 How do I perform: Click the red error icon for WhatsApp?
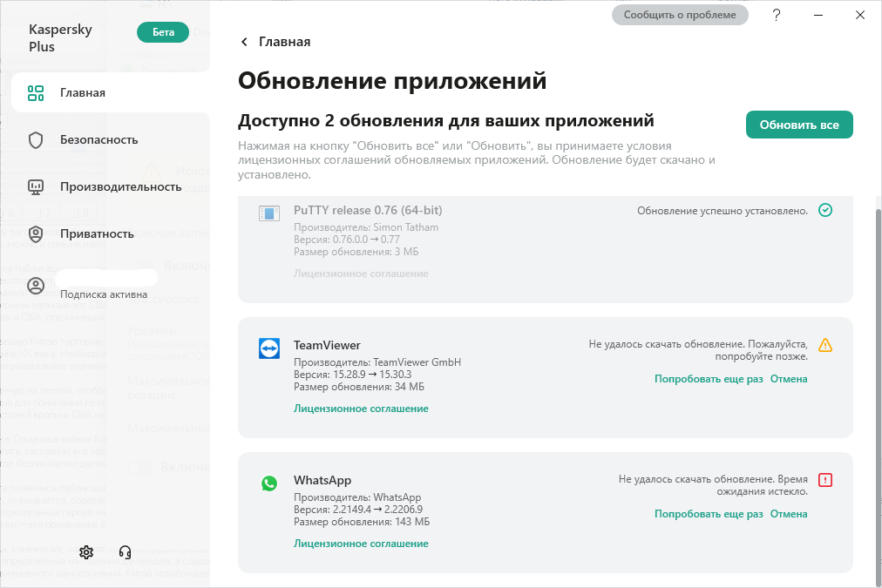click(825, 480)
